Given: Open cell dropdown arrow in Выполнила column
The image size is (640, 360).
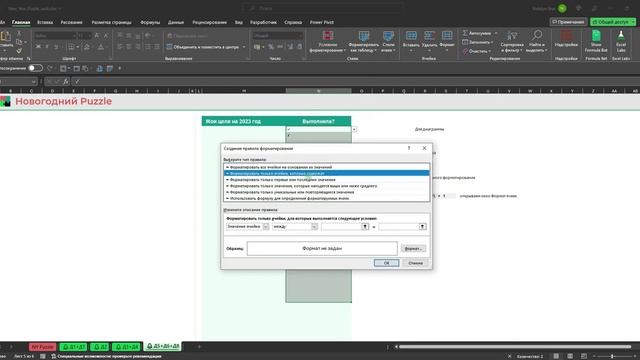Looking at the screenshot, I should [354, 129].
